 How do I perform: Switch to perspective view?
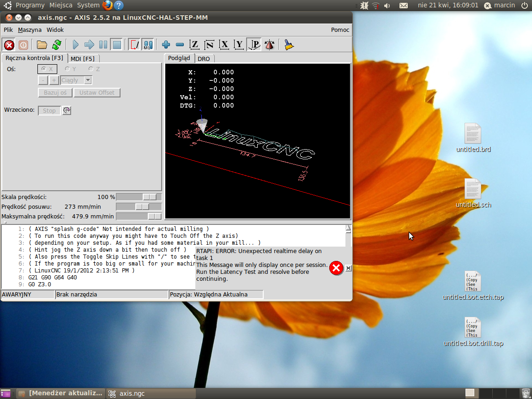(254, 45)
